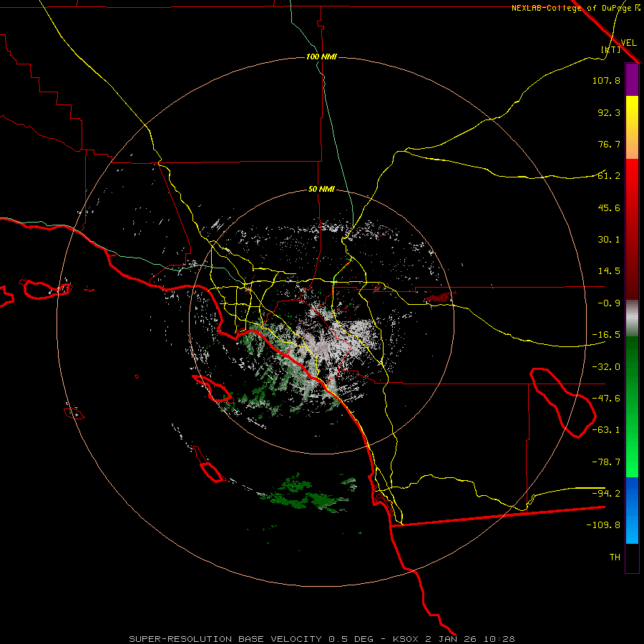Click the gray near-zero segment of the color bar

click(632, 318)
